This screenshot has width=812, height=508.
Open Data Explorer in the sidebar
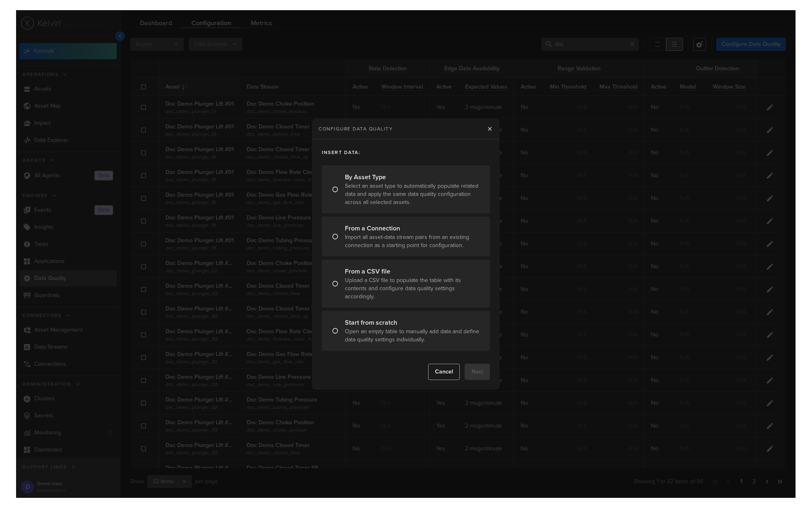point(68,140)
